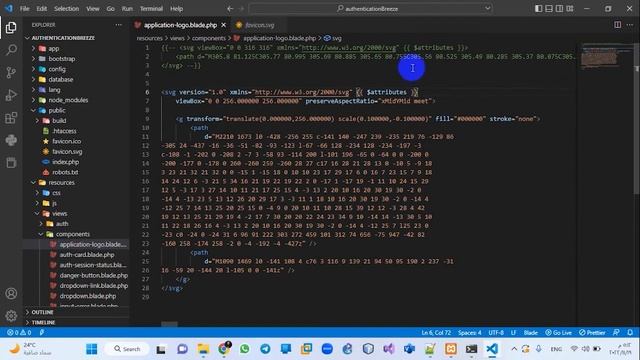
Task: Toggle secondary side bar layout icon
Action: tap(560, 9)
